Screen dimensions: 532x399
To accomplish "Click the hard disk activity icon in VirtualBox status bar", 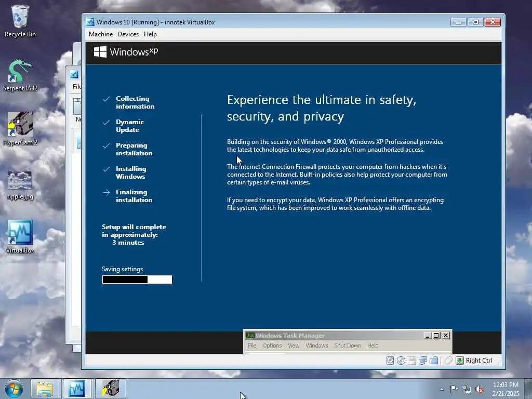I will pos(390,361).
